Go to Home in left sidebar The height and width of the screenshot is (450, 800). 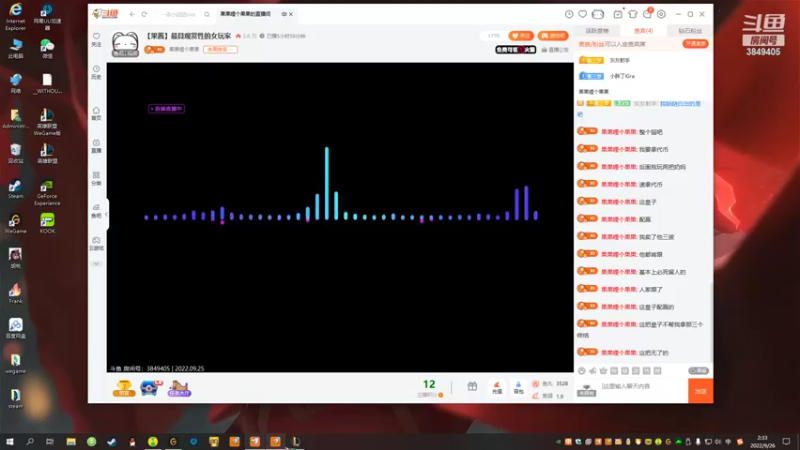click(96, 113)
